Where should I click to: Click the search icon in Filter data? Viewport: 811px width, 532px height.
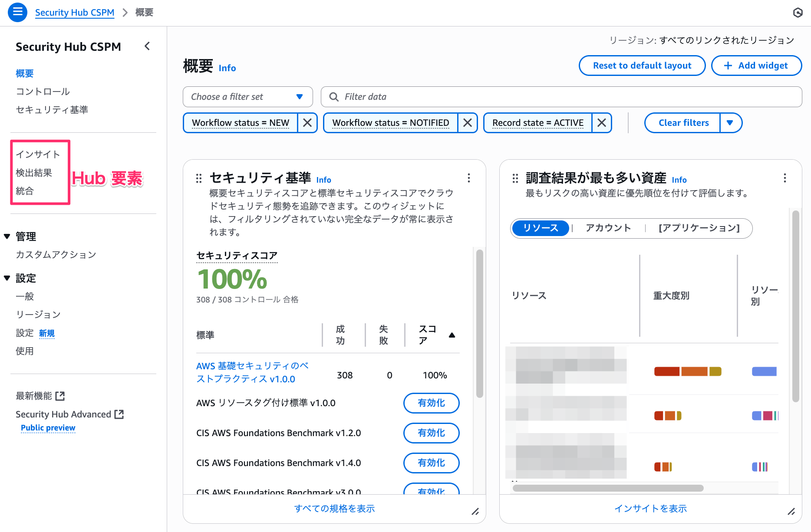(334, 97)
